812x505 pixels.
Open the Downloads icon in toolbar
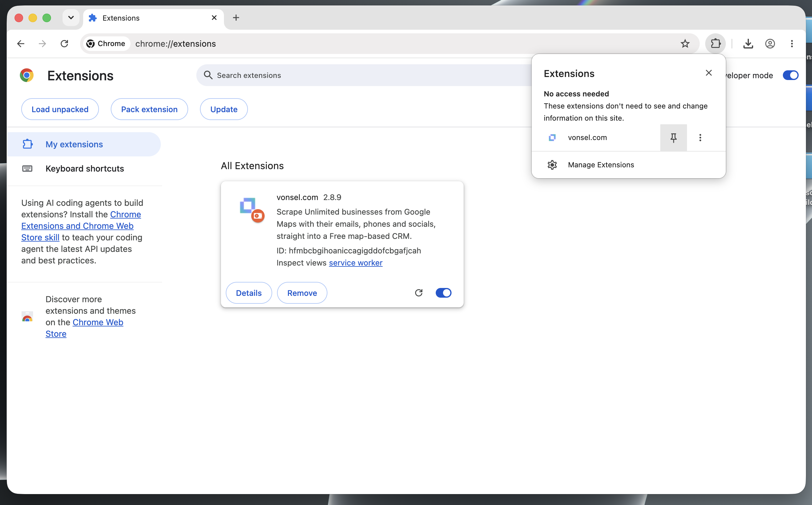click(748, 43)
